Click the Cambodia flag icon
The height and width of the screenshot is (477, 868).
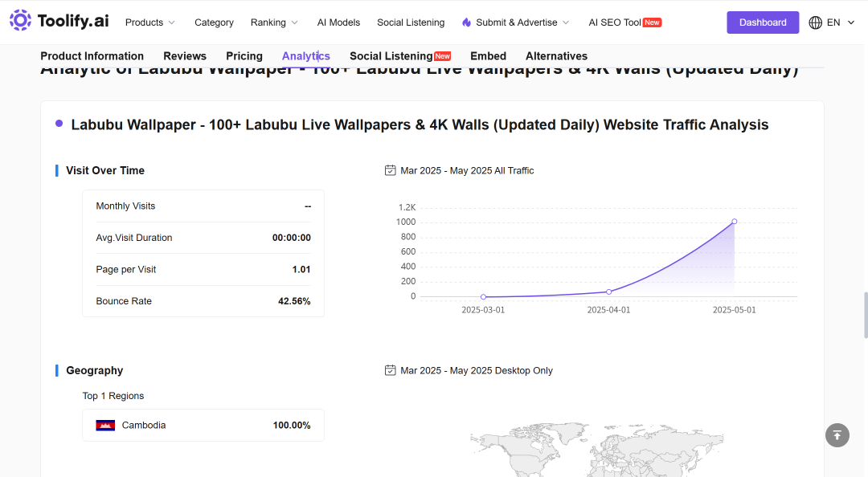[x=105, y=426]
